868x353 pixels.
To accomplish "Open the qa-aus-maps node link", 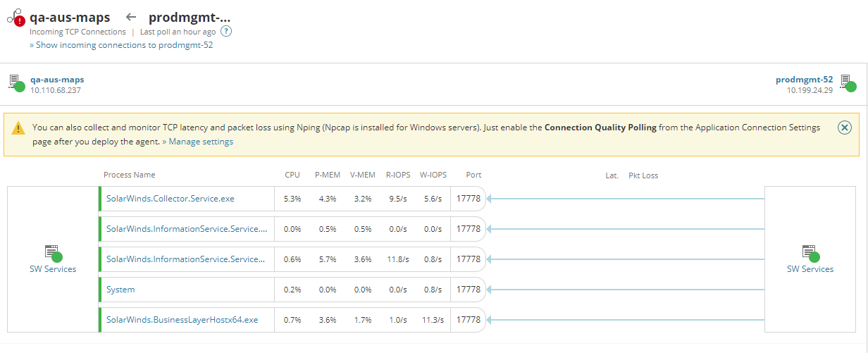I will 57,80.
